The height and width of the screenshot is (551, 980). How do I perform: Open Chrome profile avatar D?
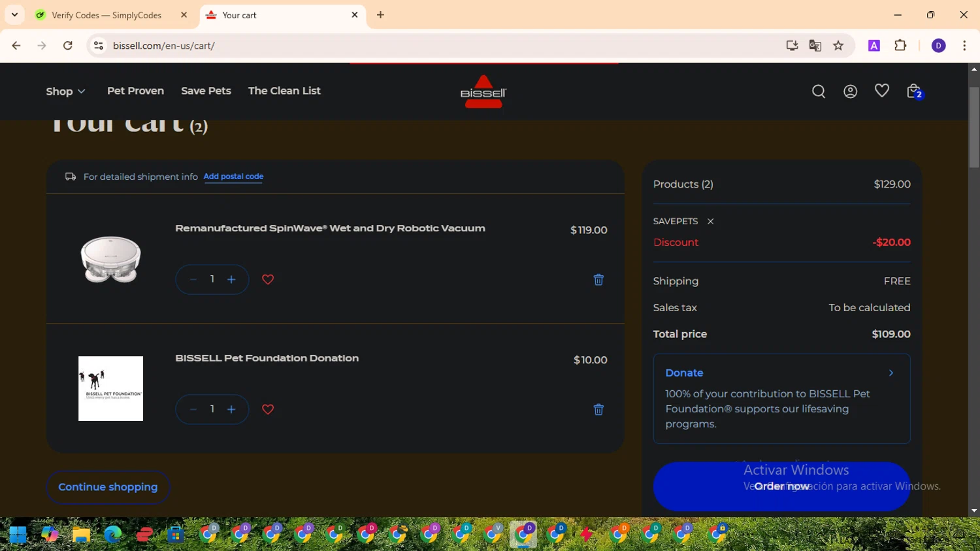click(x=939, y=46)
